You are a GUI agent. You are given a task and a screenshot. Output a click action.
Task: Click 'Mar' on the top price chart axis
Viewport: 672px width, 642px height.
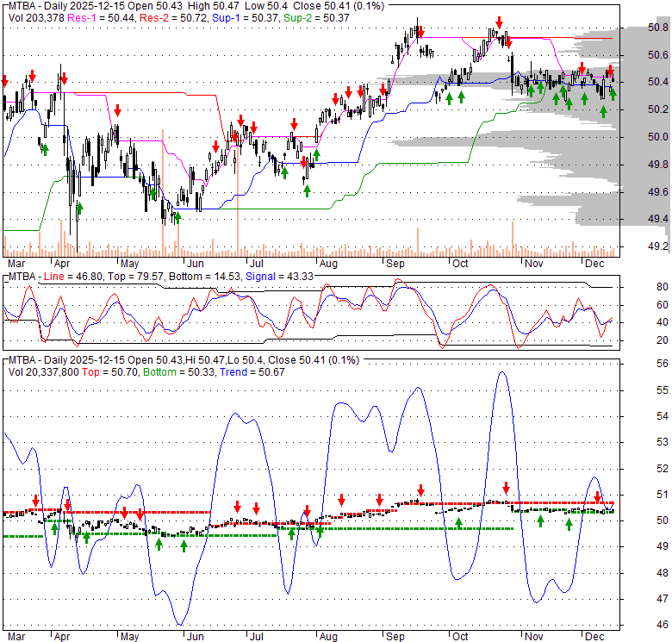point(16,264)
